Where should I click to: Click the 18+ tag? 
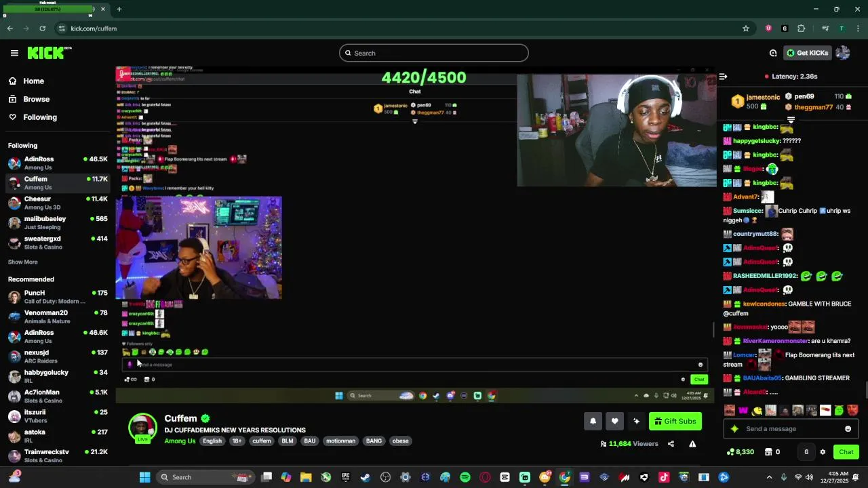[237, 441]
